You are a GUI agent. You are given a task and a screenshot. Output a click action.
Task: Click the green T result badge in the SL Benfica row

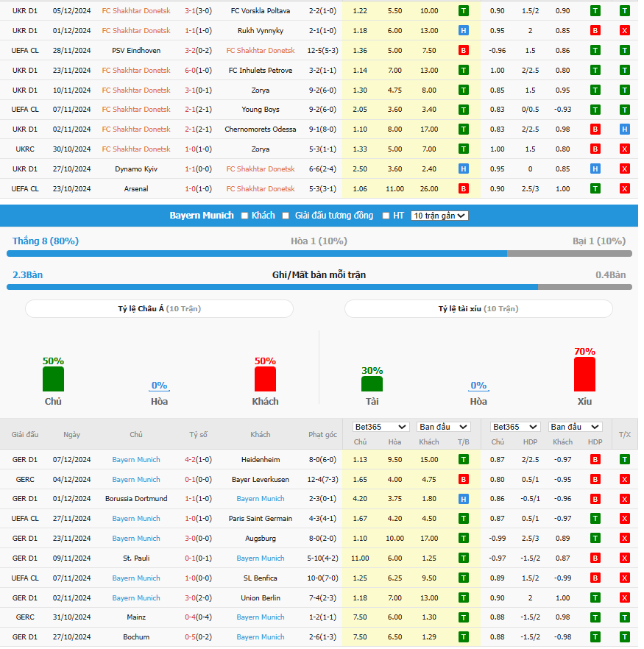coord(464,578)
